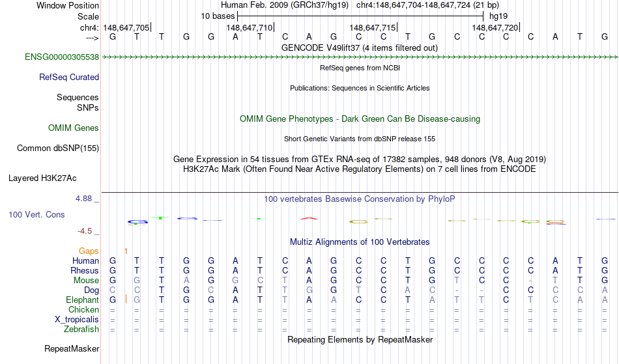Click the orange insertion bar in Elephant row
Viewport: 619px width, 364px height.
[x=126, y=299]
